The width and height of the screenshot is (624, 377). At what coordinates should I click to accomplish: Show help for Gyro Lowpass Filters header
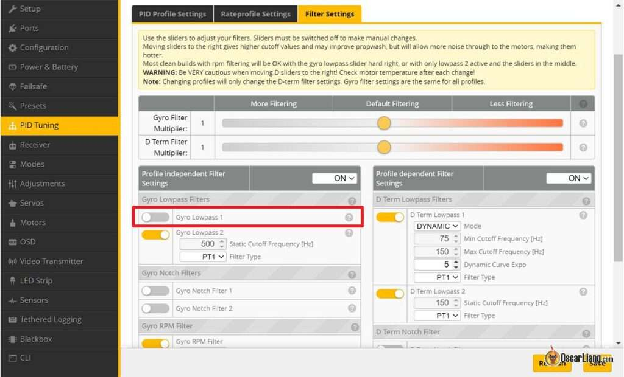[x=352, y=201]
